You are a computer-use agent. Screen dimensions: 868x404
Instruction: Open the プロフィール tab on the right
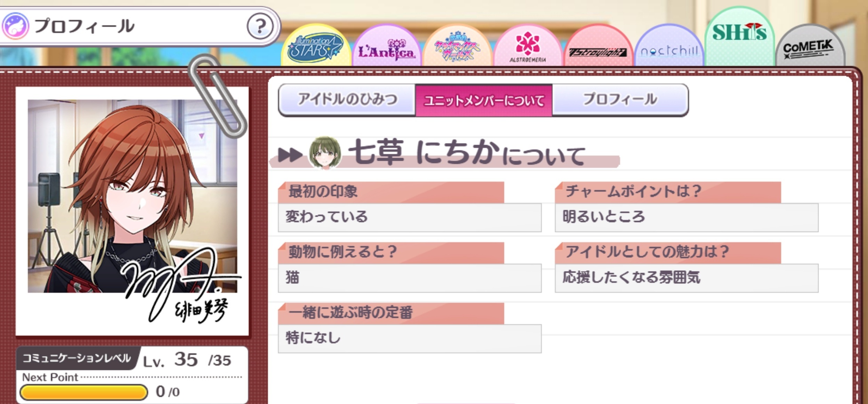tap(620, 99)
